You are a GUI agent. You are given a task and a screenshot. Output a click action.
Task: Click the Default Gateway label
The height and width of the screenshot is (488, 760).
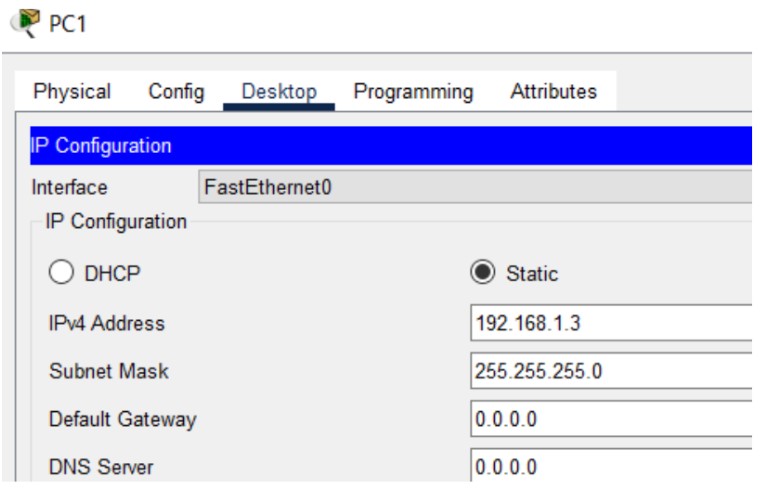[123, 419]
